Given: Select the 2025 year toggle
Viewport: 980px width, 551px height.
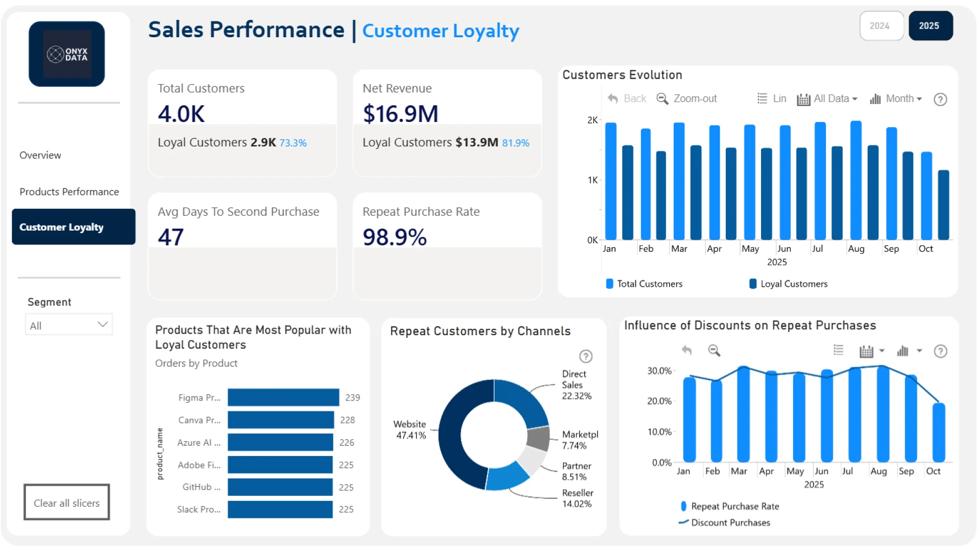Looking at the screenshot, I should (929, 26).
